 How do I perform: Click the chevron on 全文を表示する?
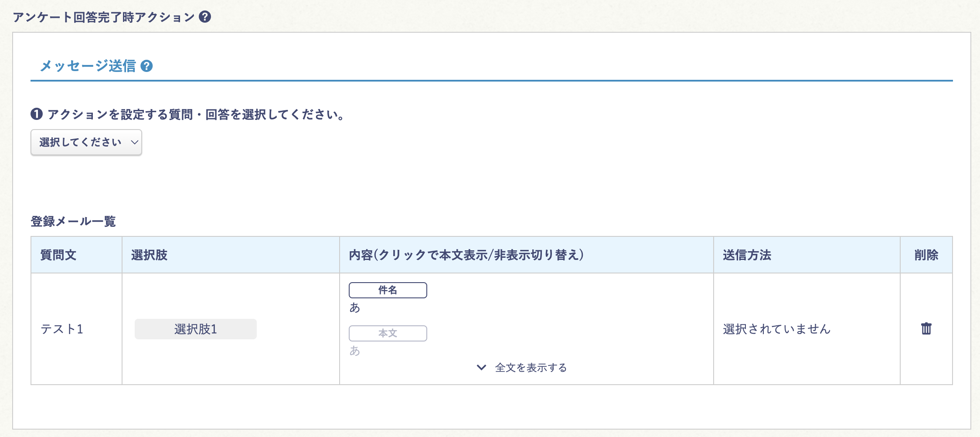click(482, 368)
